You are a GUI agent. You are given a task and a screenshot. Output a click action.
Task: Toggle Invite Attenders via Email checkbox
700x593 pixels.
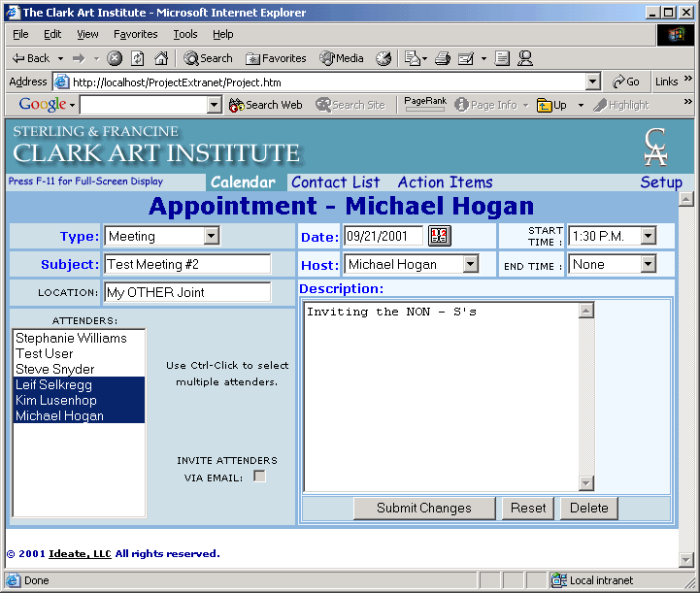pos(259,477)
